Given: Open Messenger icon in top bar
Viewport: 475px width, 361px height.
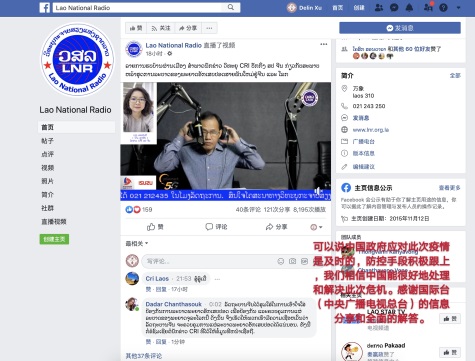Looking at the screenshot, I should pyautogui.click(x=394, y=8).
